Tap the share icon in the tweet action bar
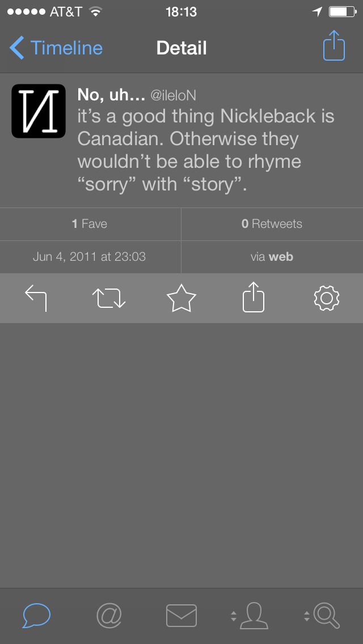 [254, 297]
